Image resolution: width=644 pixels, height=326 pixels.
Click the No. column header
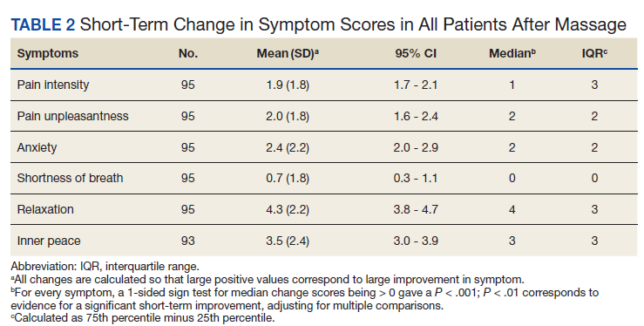click(188, 53)
